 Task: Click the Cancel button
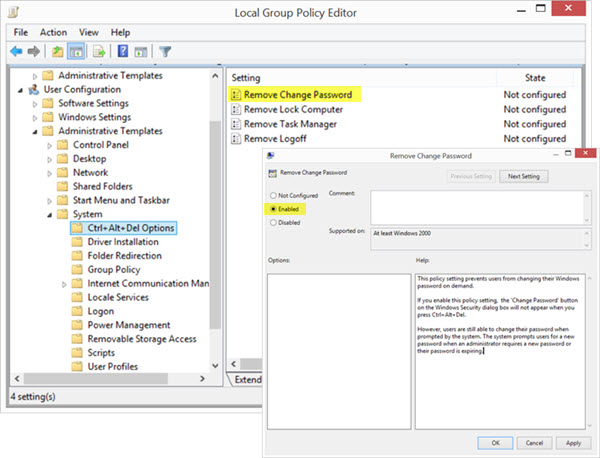point(534,443)
